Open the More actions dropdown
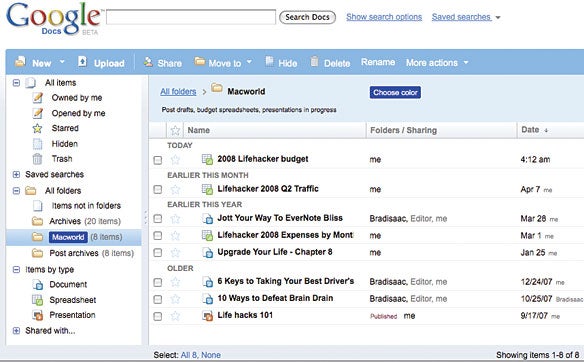Viewport: 584px width, 362px height. tap(437, 63)
